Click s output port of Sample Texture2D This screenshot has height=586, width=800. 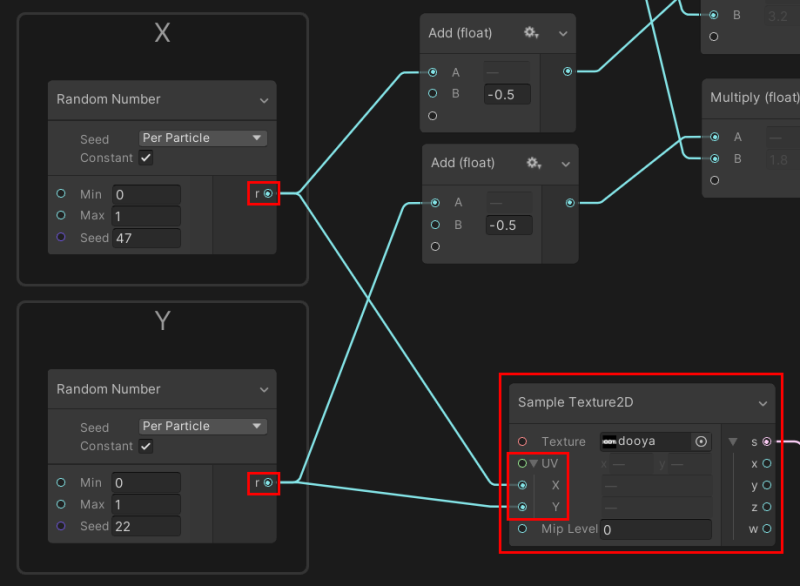[766, 442]
